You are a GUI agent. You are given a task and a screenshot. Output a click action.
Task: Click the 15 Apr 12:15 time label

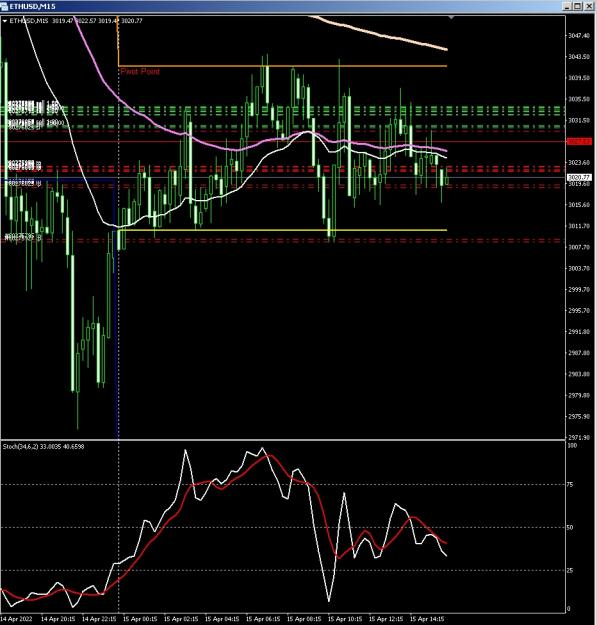point(386,619)
